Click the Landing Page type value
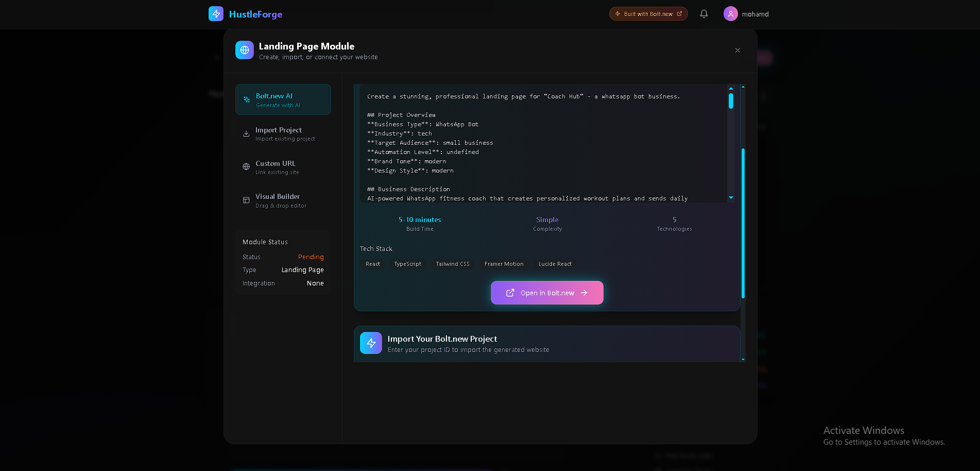The width and height of the screenshot is (980, 471). [x=303, y=270]
